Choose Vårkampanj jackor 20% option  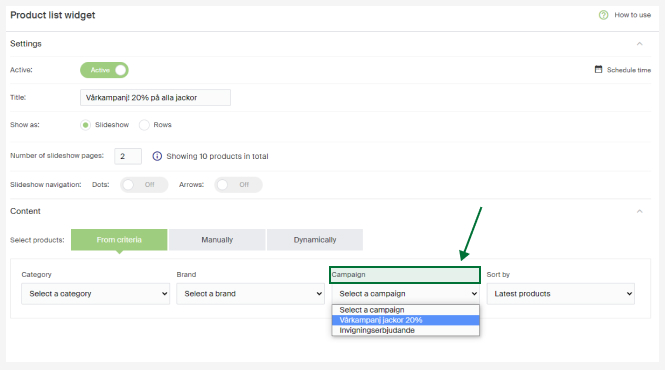[406, 320]
